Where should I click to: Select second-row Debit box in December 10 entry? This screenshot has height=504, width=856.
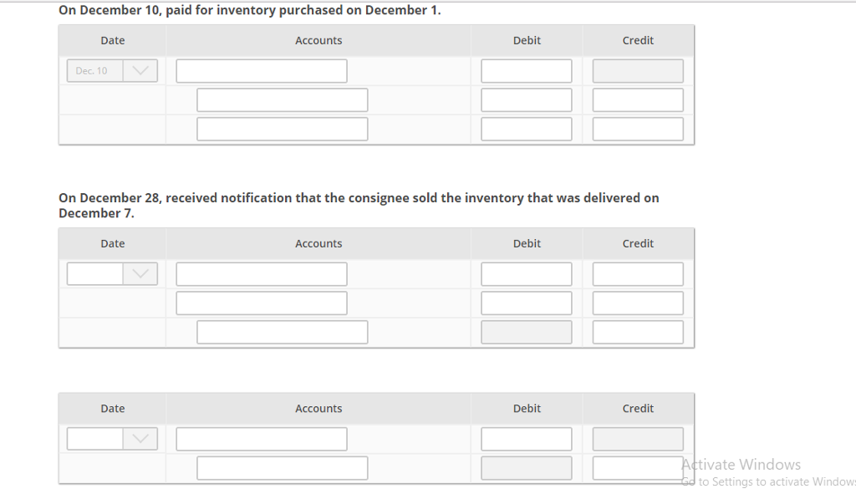(527, 100)
